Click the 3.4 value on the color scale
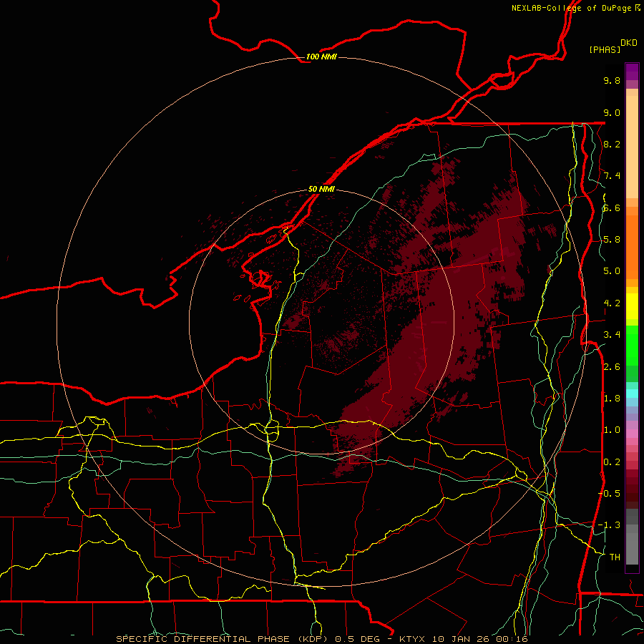644x644 pixels. pyautogui.click(x=612, y=335)
